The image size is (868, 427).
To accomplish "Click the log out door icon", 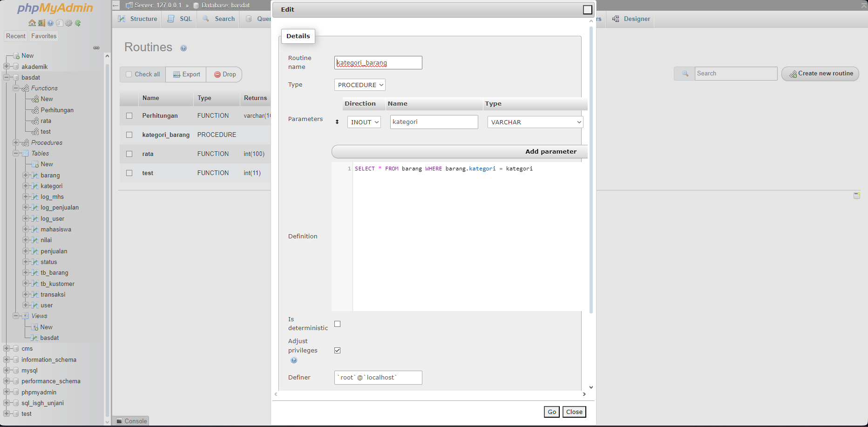I will 41,23.
